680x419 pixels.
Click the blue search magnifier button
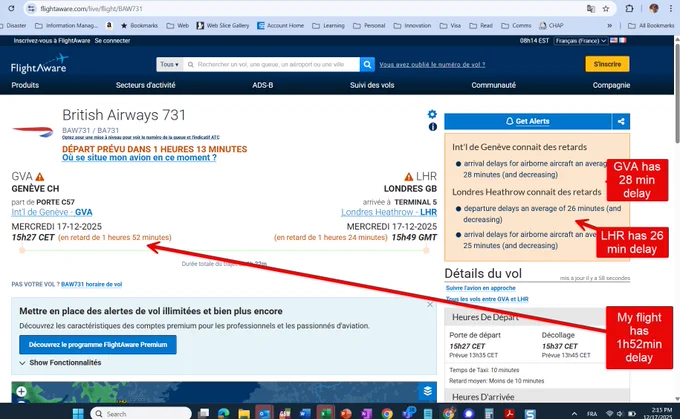point(367,64)
